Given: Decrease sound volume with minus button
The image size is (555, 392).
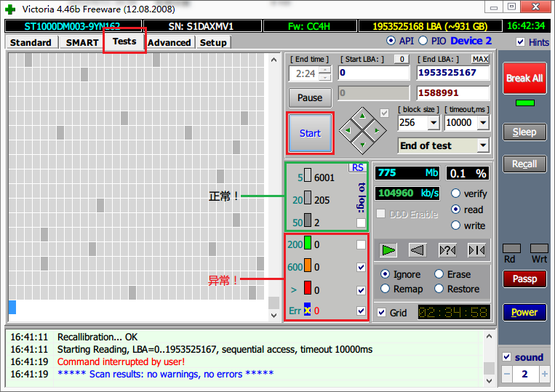Looking at the screenshot, I should click(x=507, y=374).
